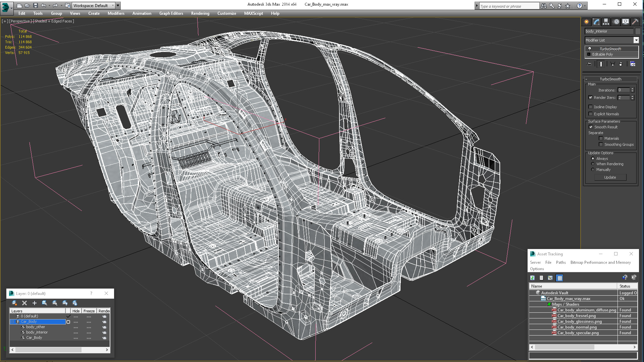Screen dimensions: 644x362
Task: Click Freeze/Unfreeze All Layers icon
Action: point(75,303)
